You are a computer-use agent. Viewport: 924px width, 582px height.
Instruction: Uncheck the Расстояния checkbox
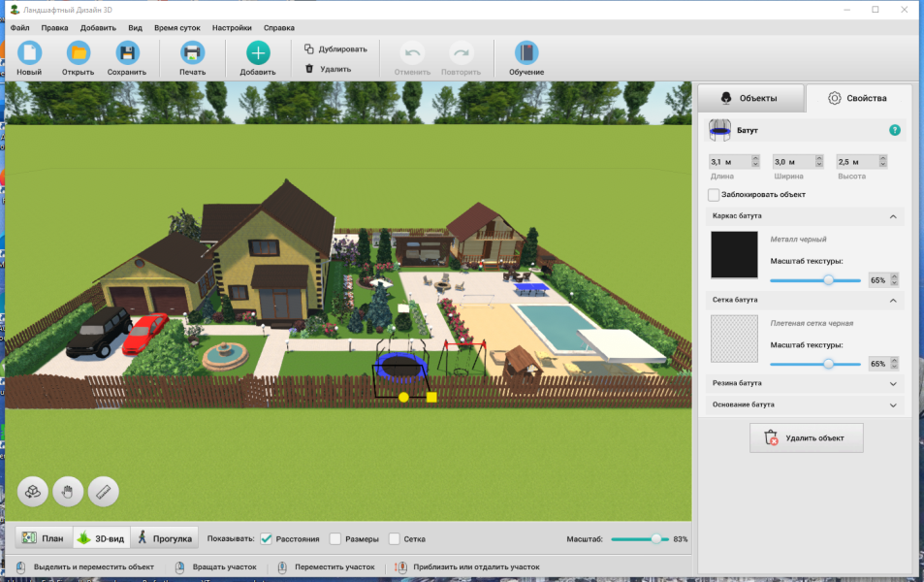pos(267,539)
